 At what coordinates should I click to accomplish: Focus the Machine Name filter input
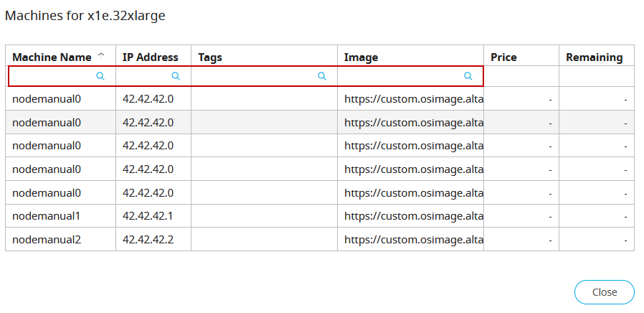[x=52, y=76]
